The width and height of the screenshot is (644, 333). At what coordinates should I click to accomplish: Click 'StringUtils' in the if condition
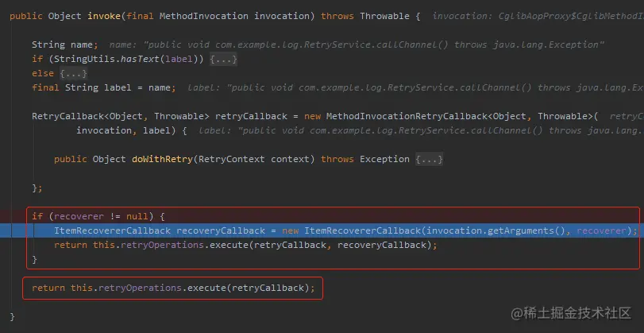pyautogui.click(x=84, y=59)
